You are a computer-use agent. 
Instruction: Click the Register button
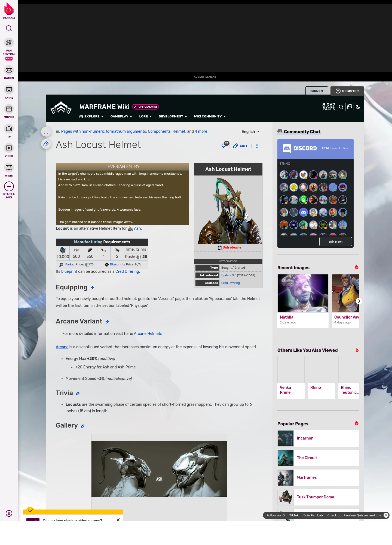click(x=347, y=91)
